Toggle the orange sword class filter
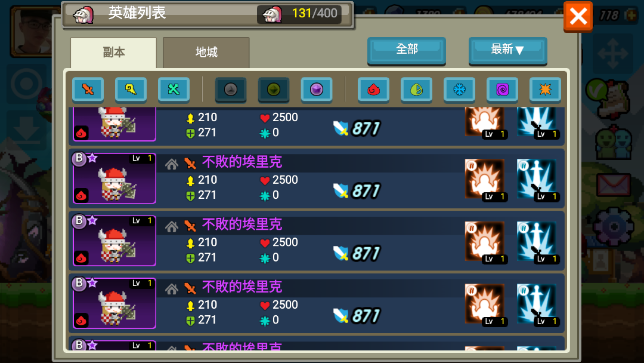Screen dimensions: 644x363 click(88, 89)
